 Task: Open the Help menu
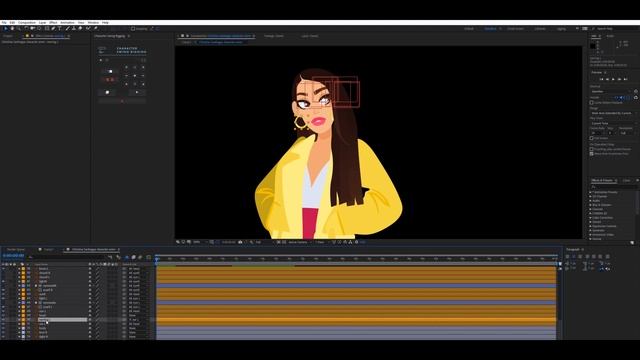(105, 23)
